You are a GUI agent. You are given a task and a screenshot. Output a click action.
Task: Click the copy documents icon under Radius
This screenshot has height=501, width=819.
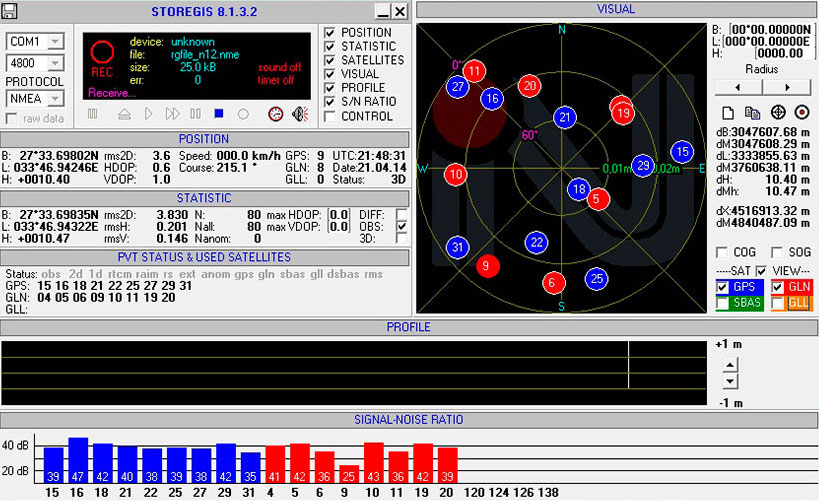[753, 113]
